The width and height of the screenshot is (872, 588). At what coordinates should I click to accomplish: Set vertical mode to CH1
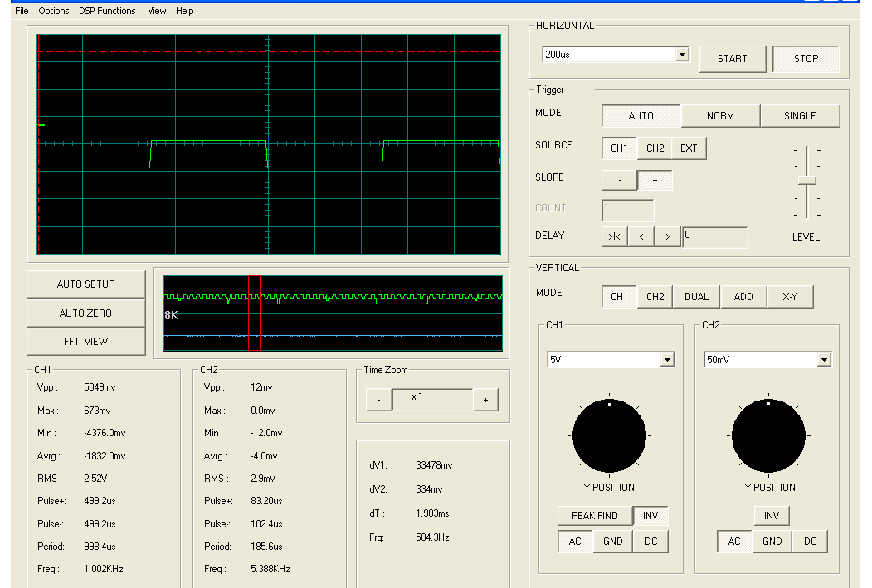[619, 297]
